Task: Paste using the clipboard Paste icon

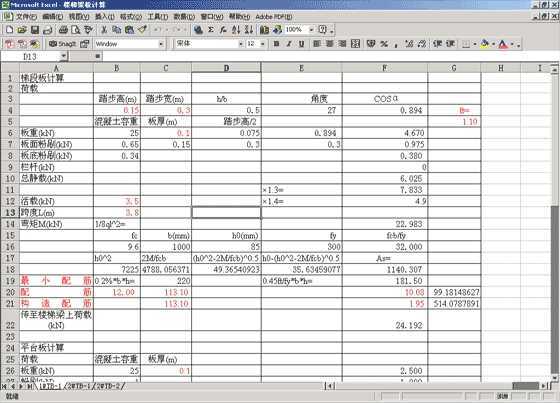Action: (x=129, y=30)
